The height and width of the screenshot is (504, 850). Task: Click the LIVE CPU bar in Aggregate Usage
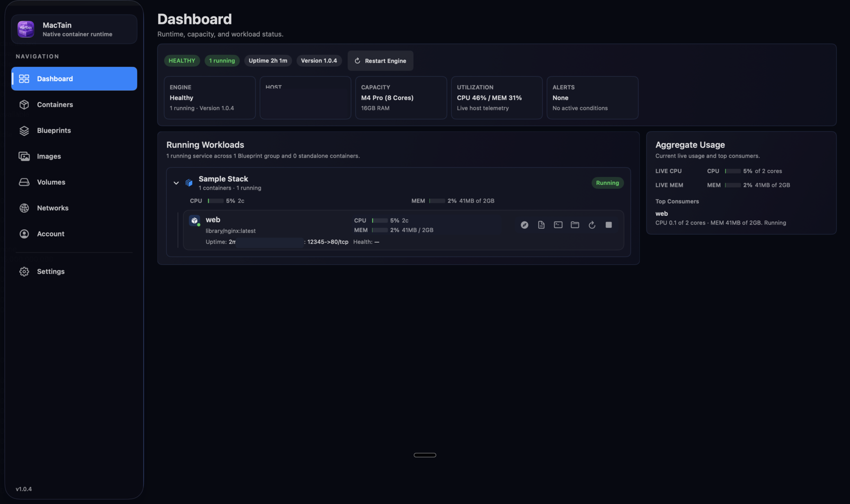pyautogui.click(x=733, y=171)
